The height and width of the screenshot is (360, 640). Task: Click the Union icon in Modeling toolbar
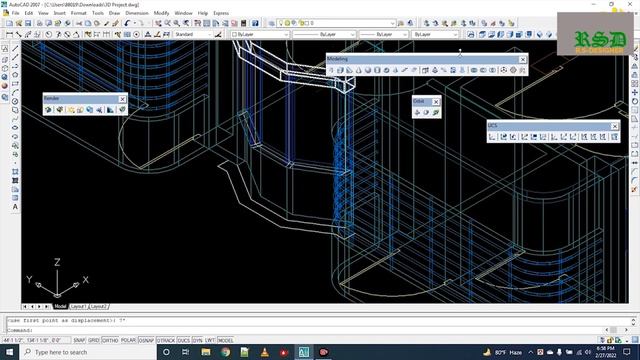[473, 70]
